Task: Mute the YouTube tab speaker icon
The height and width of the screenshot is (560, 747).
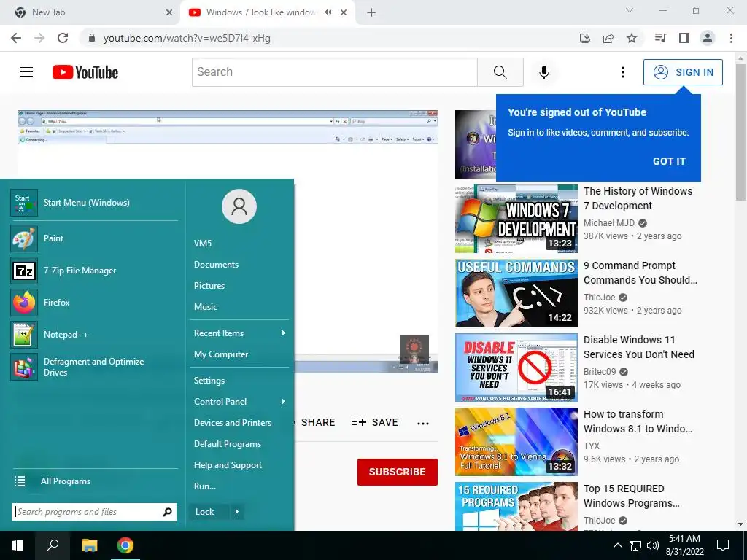Action: click(328, 12)
